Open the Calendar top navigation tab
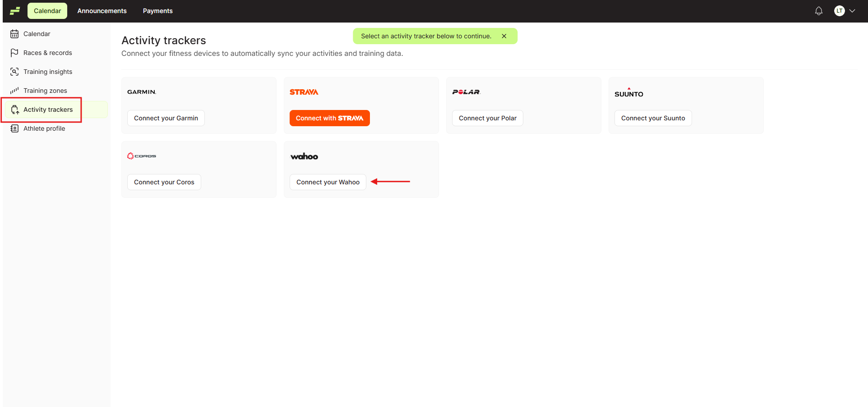Viewport: 868px width, 407px height. [x=47, y=11]
